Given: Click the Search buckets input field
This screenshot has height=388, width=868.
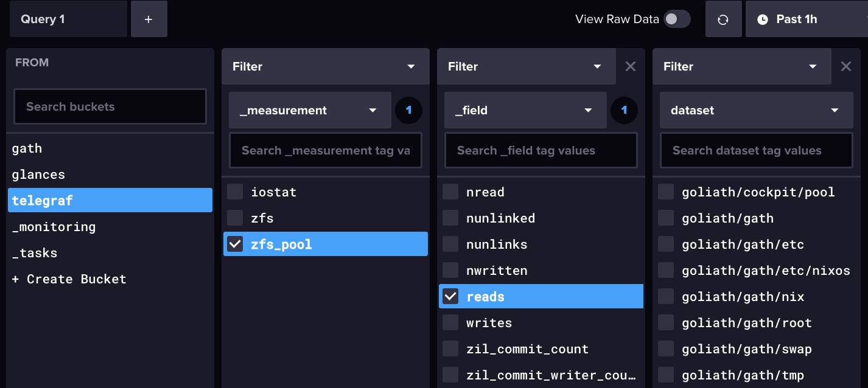Looking at the screenshot, I should pyautogui.click(x=110, y=106).
